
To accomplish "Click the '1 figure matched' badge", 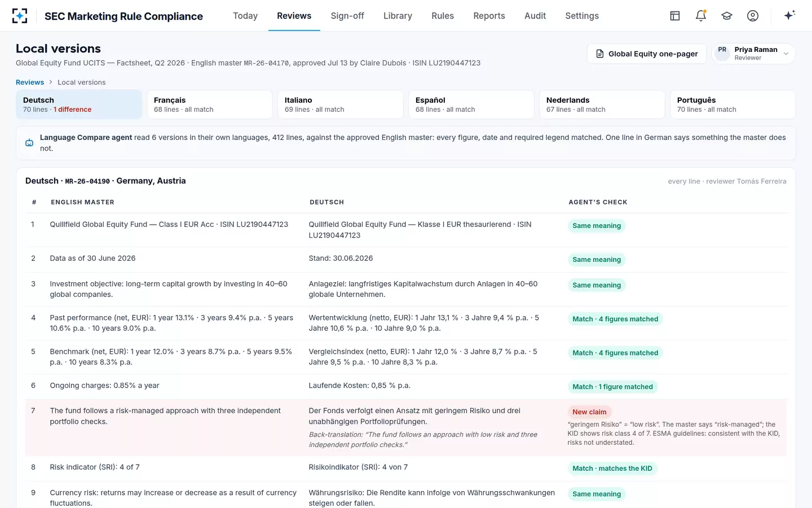I will pos(612,387).
